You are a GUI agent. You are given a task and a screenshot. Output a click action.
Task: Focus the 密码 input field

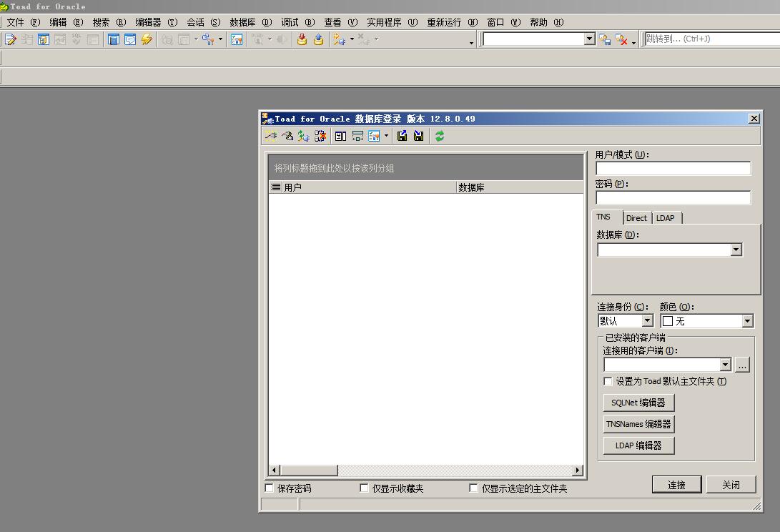pos(673,198)
